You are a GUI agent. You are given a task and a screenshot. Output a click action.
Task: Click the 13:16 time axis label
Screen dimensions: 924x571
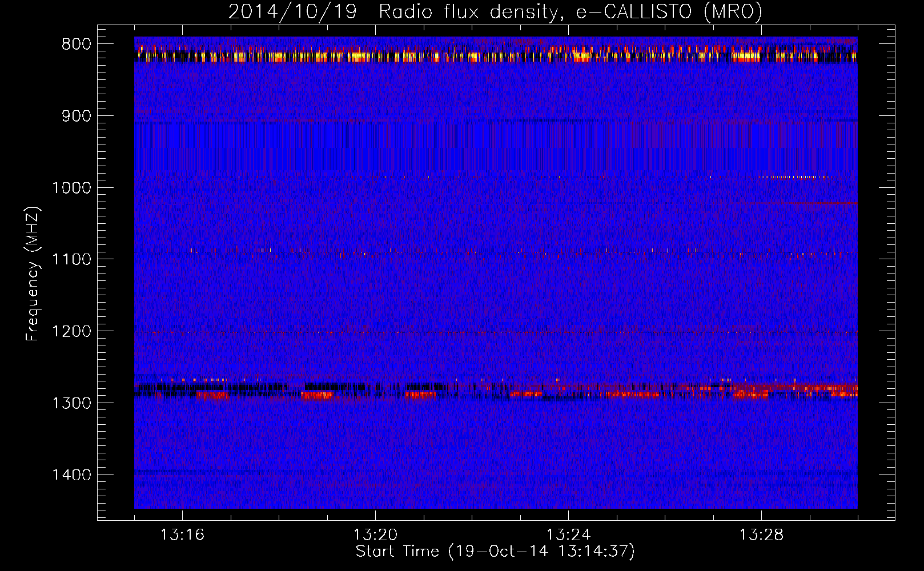point(182,535)
